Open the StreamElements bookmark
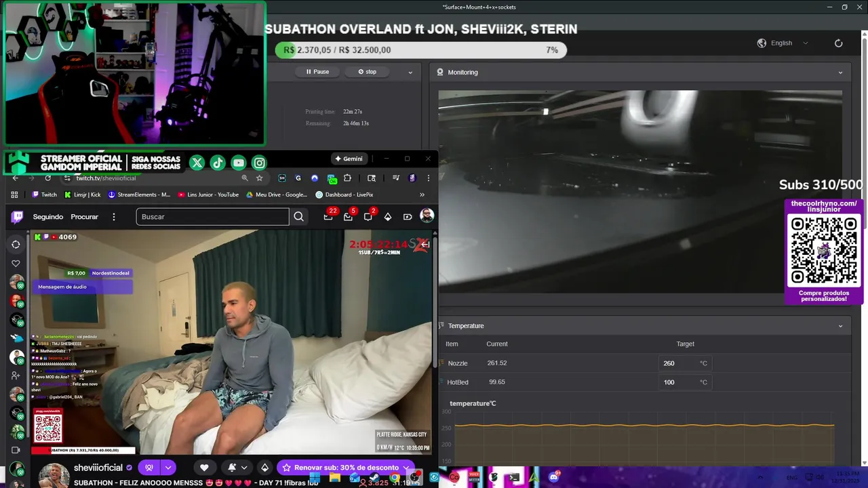The image size is (868, 488). point(139,195)
